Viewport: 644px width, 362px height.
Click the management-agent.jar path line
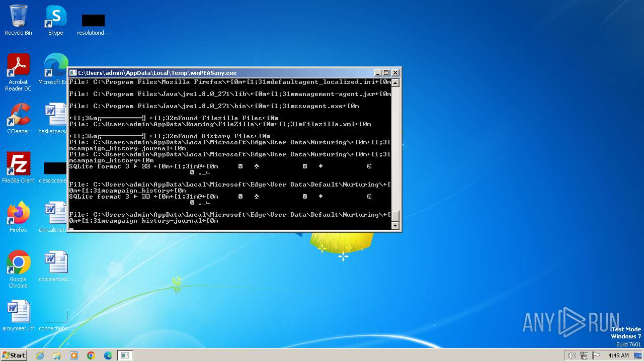coord(230,94)
